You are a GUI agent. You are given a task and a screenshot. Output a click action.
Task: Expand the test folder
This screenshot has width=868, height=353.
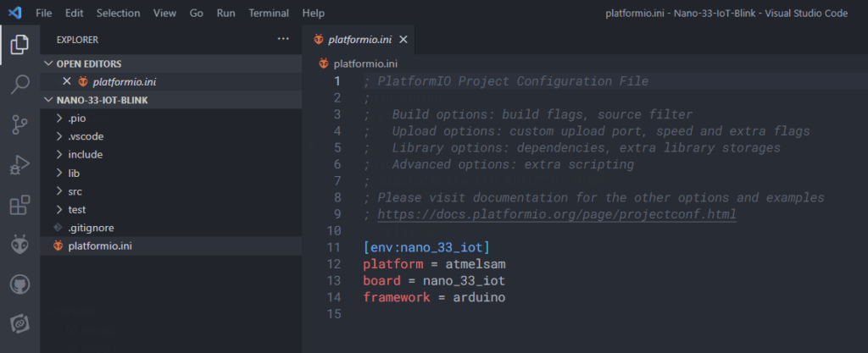[59, 210]
